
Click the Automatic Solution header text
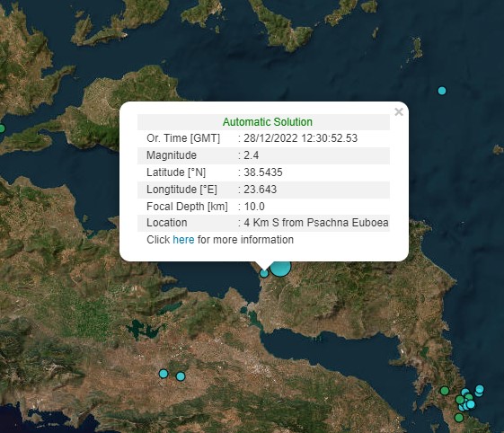(268, 122)
